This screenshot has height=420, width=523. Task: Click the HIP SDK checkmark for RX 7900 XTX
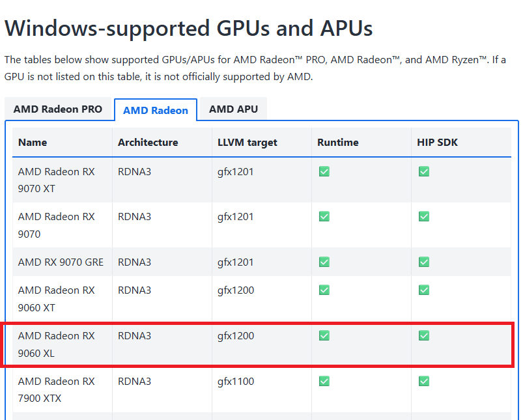pyautogui.click(x=424, y=381)
